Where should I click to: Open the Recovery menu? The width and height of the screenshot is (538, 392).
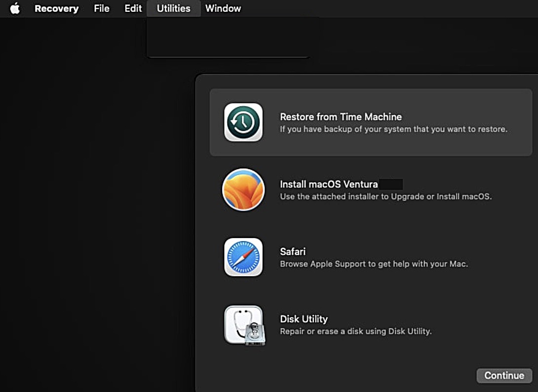57,8
